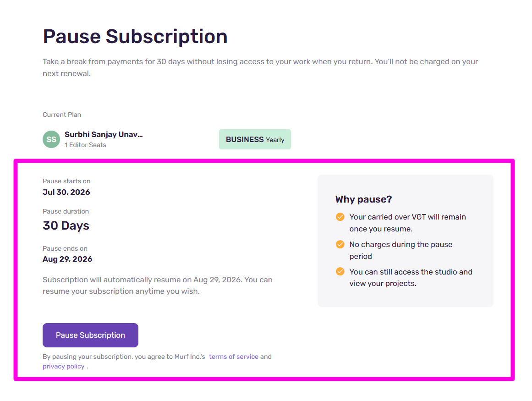Screen dimensions: 532x401
Task: Click the Jul 30, 2026 start date
Action: 66,192
